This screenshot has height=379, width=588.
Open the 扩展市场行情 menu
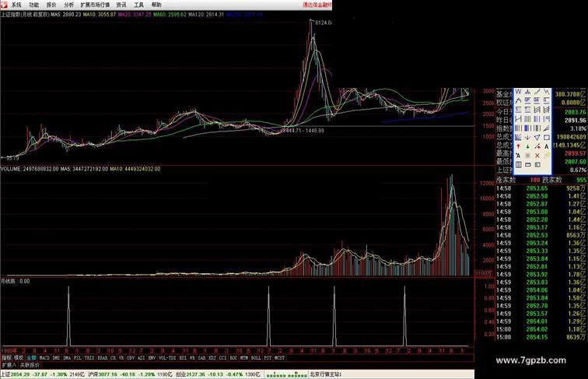[95, 5]
